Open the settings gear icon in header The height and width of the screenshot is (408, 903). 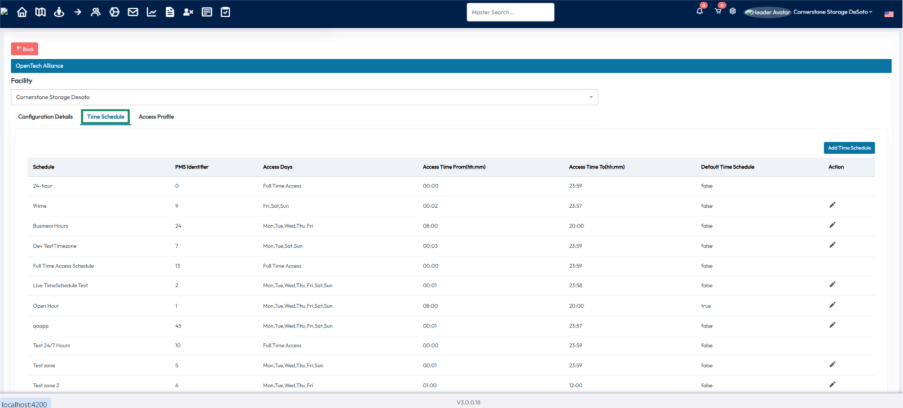[733, 12]
